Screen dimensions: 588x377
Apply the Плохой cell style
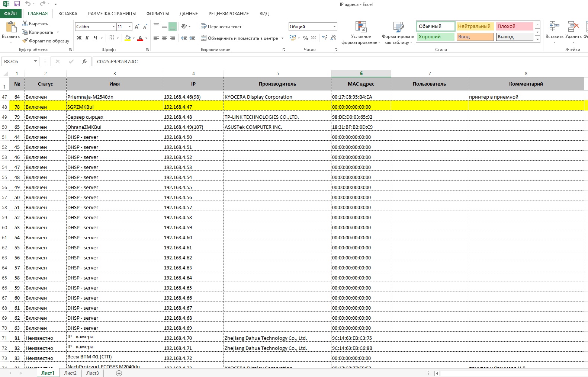[515, 26]
